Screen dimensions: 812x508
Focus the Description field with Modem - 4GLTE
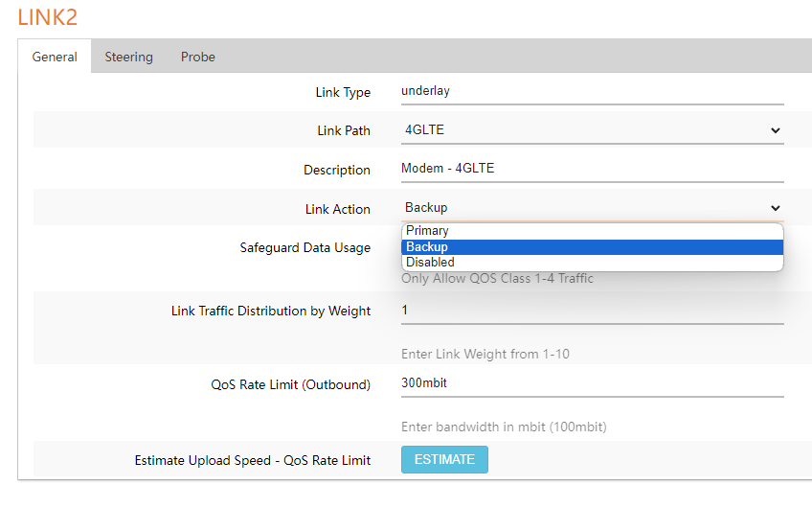coord(592,169)
